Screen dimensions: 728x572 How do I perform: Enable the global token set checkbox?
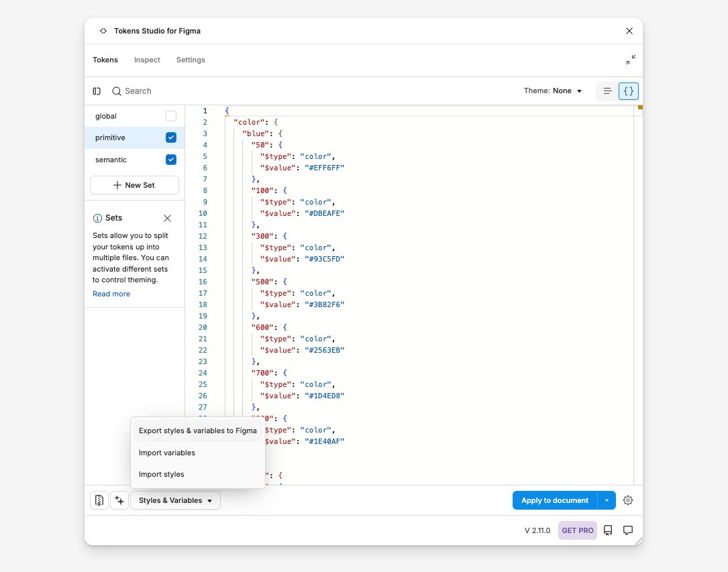click(171, 115)
